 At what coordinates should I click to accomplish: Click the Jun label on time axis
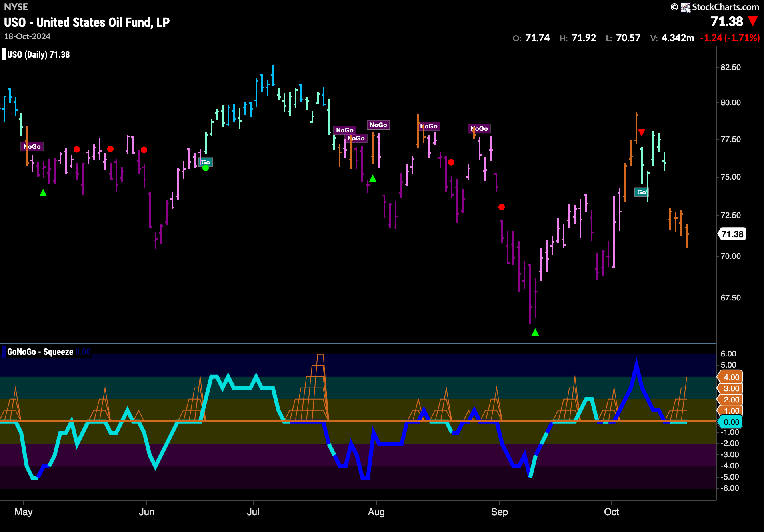pos(146,512)
